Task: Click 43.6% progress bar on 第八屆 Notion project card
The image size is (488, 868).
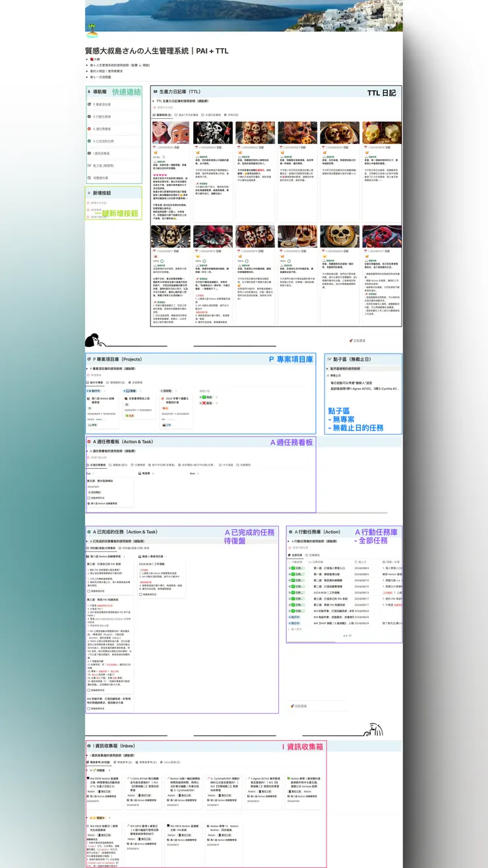Action: (x=100, y=419)
